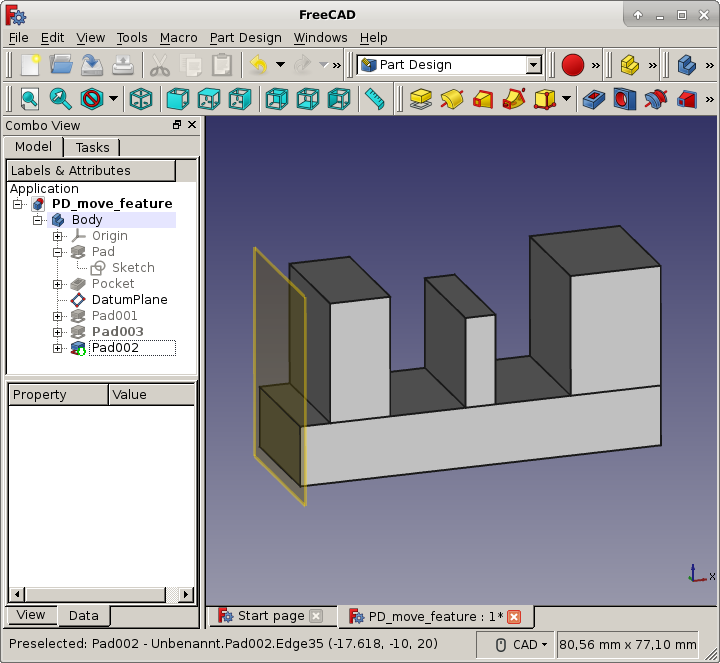The width and height of the screenshot is (720, 663).
Task: Click the Additive loft tool icon
Action: [x=483, y=99]
